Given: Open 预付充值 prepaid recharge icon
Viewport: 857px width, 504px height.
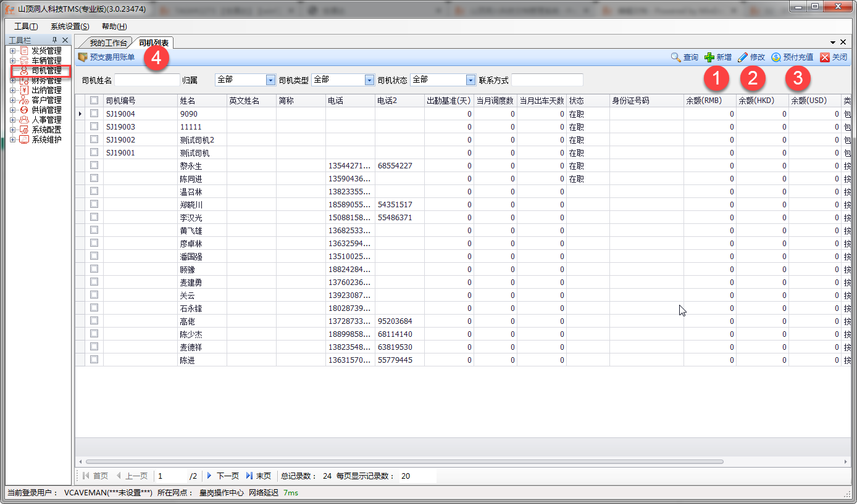Looking at the screenshot, I should (776, 57).
